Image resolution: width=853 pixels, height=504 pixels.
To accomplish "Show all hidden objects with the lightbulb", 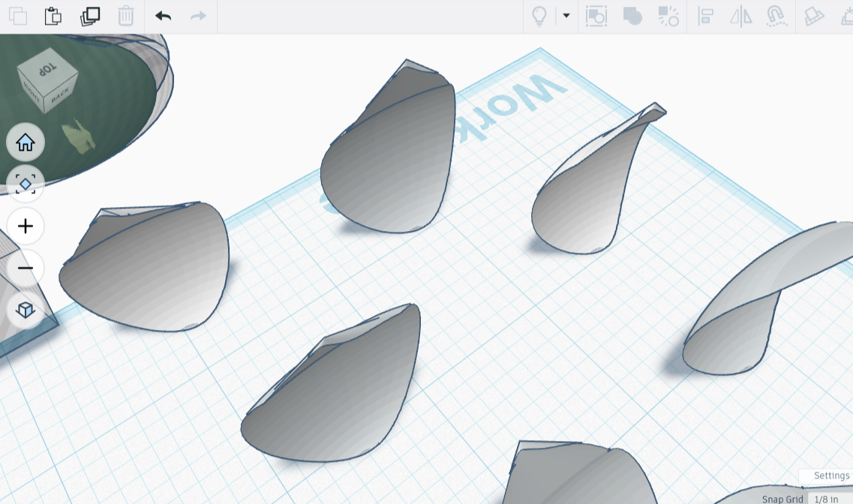I will tap(539, 16).
